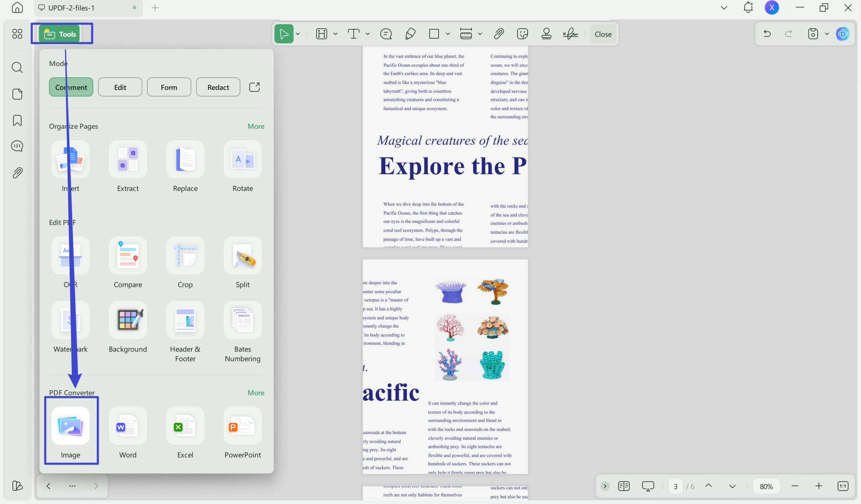Open the notifications bell
Screen dimensions: 861x504
(748, 7)
